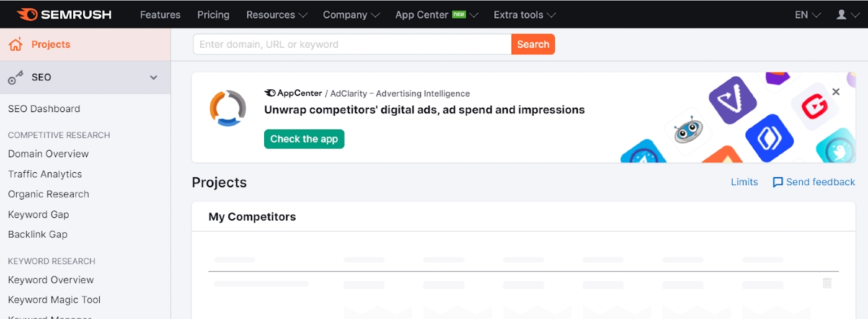Click the Check the app button

point(304,139)
